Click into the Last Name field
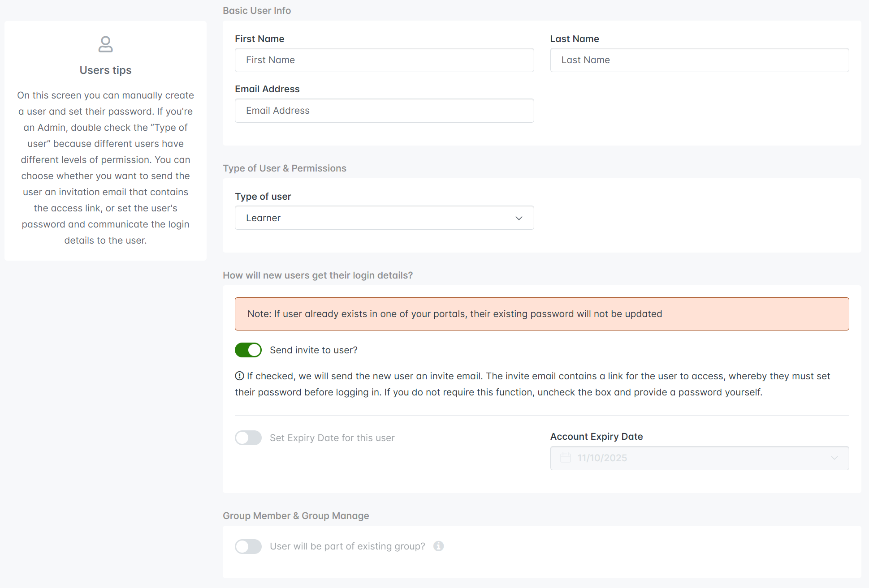 (699, 60)
